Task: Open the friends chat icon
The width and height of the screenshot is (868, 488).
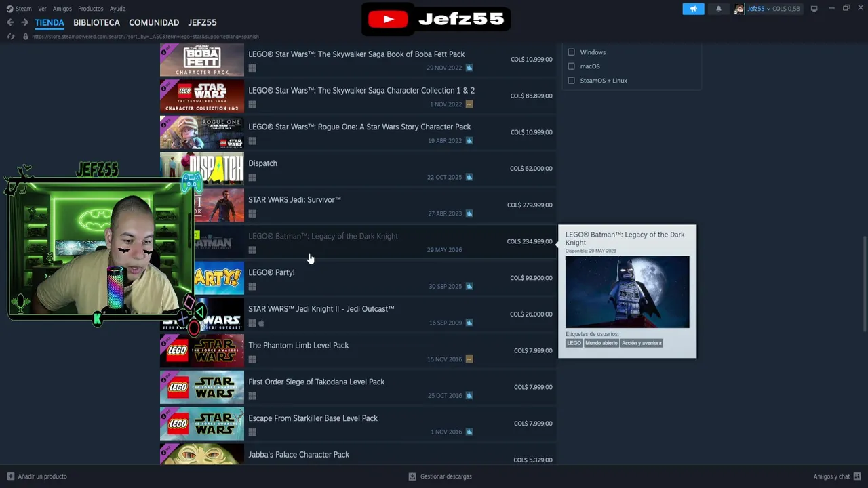Action: [857, 476]
